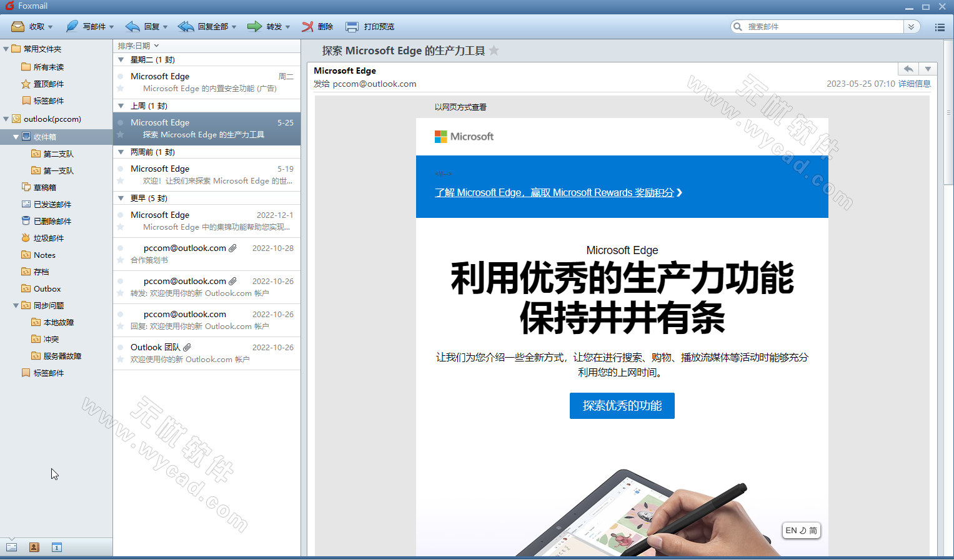Click the 详细信息 link in the email header

tap(914, 84)
